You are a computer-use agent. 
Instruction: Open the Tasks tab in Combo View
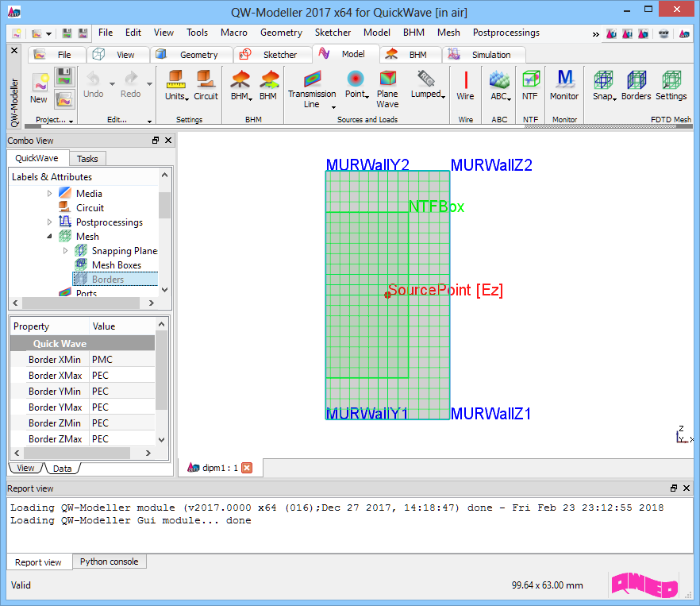87,159
